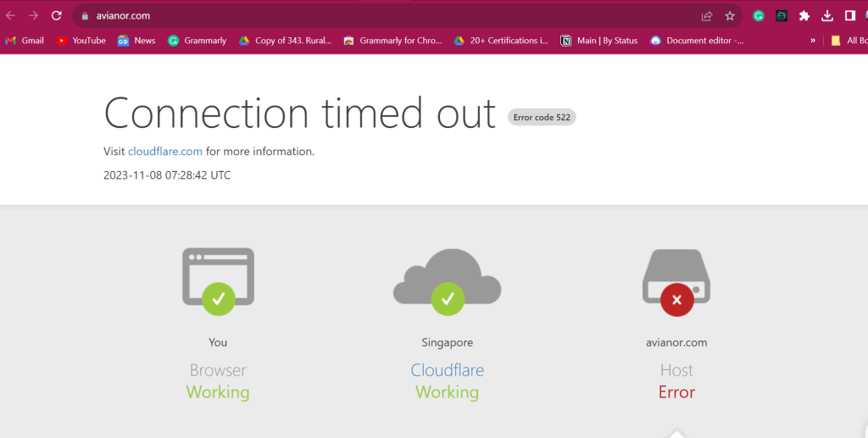The image size is (868, 438).
Task: Click the browser back arrow
Action: (10, 15)
